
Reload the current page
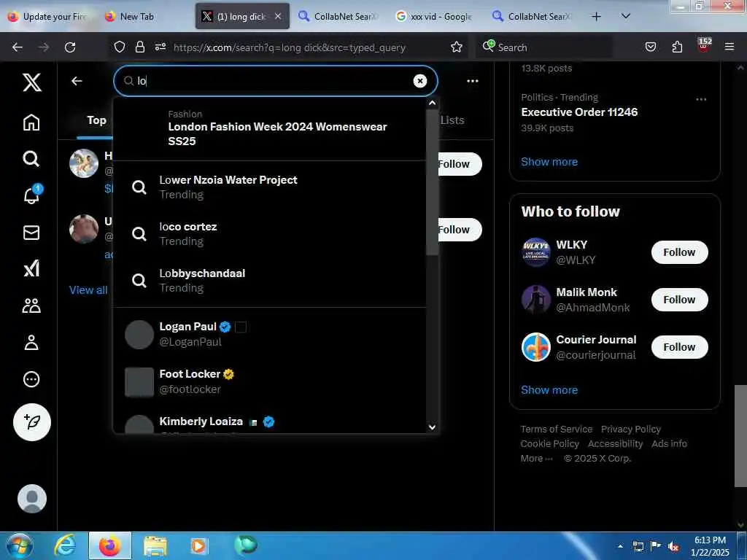coord(70,47)
